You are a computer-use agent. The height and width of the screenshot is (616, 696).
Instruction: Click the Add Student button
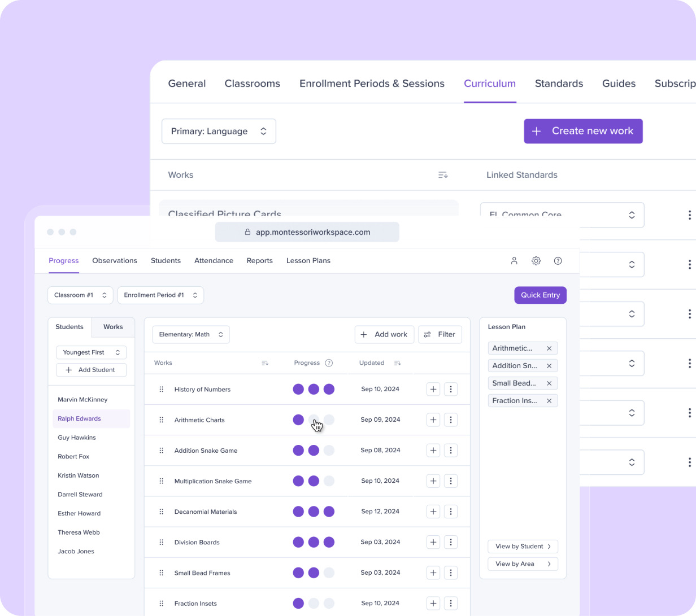92,370
